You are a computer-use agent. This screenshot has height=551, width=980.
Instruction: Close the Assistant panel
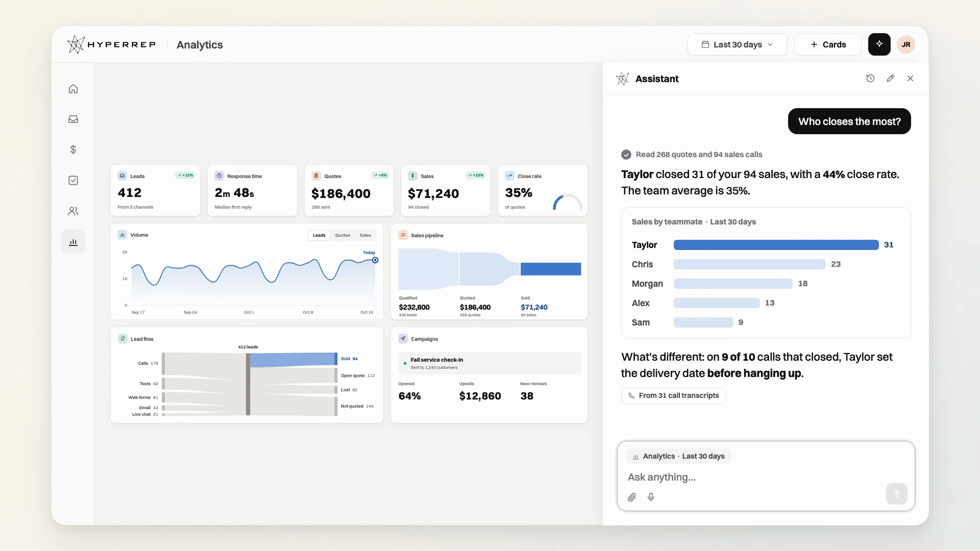click(910, 79)
